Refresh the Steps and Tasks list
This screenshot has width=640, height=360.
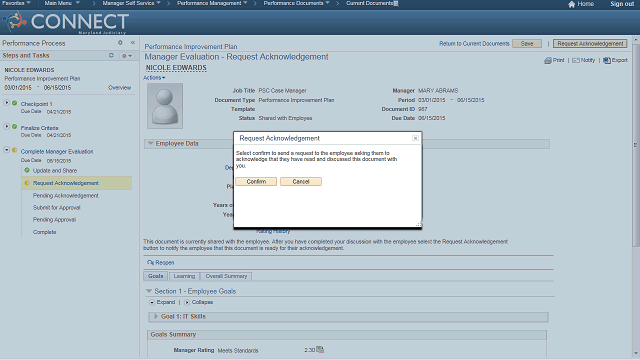tap(111, 55)
